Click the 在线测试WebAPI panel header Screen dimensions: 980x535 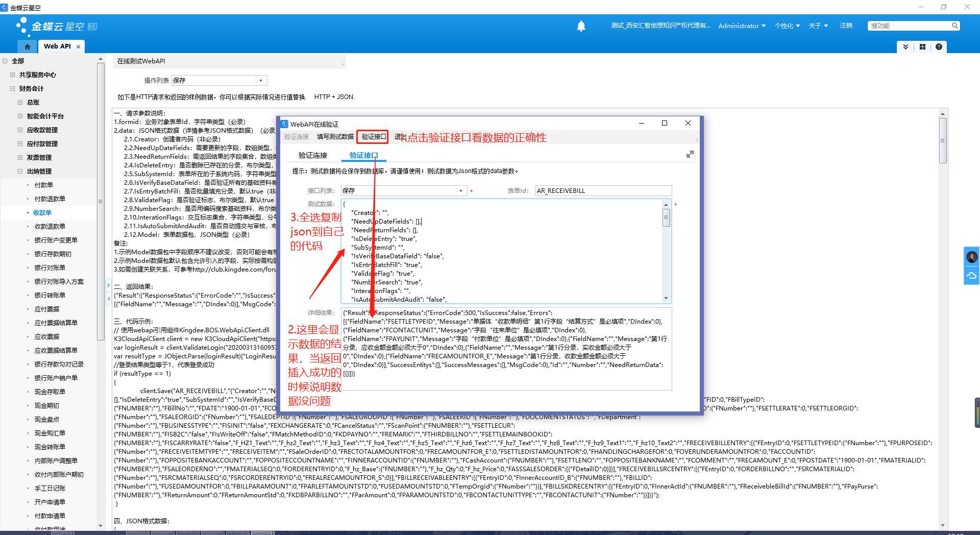coord(230,61)
